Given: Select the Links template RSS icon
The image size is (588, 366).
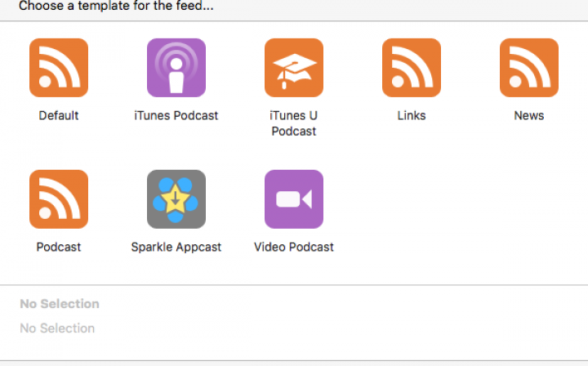Looking at the screenshot, I should [412, 68].
